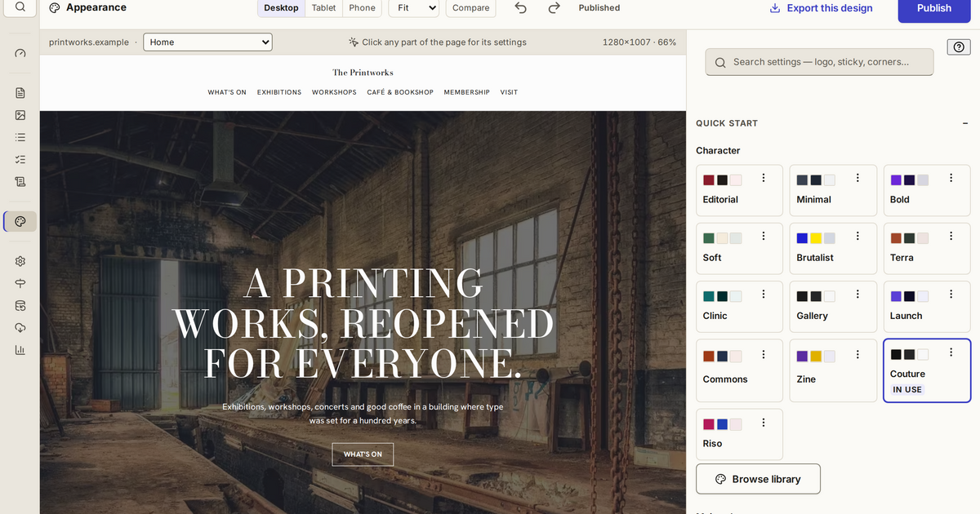Click the search icon in the left sidebar

pyautogui.click(x=20, y=7)
